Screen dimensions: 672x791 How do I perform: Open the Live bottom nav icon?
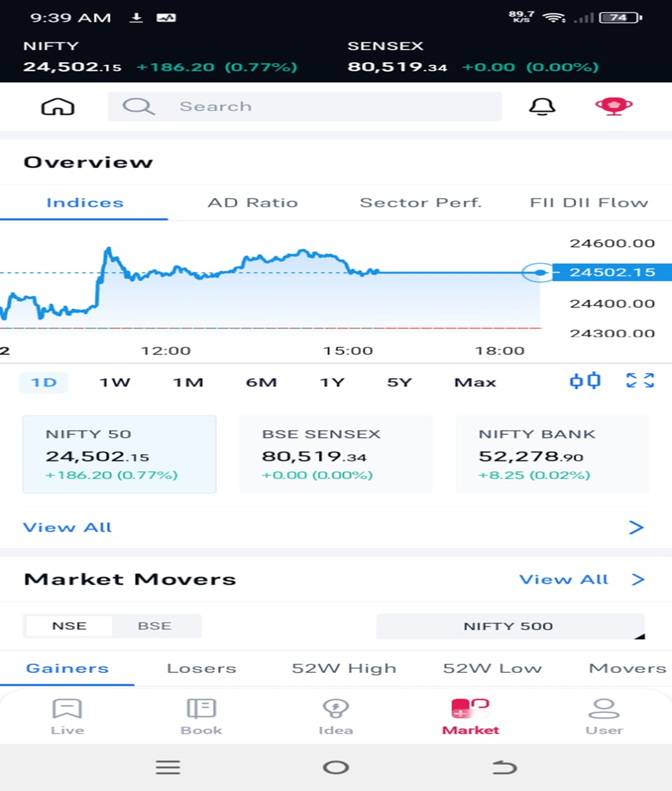pos(67,709)
